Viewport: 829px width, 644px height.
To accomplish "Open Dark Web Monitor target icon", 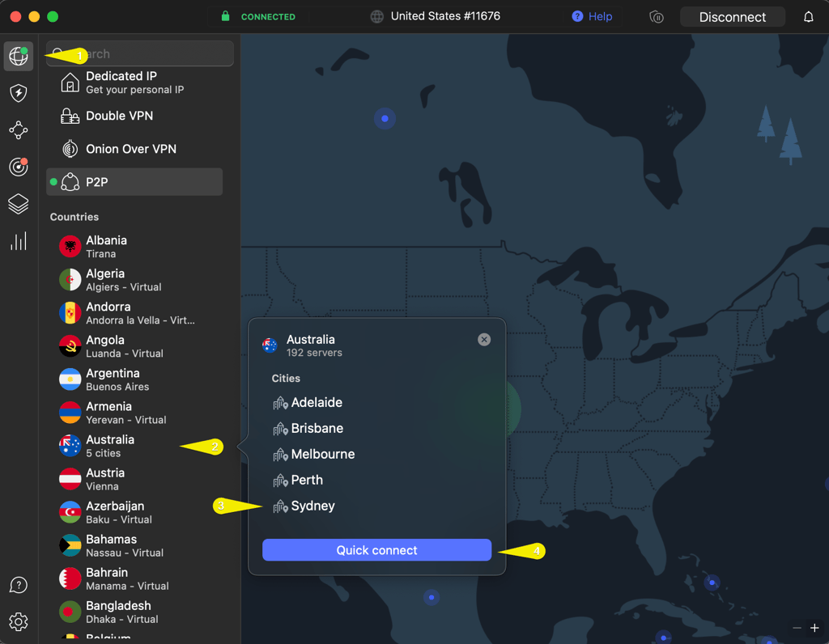I will 19,167.
